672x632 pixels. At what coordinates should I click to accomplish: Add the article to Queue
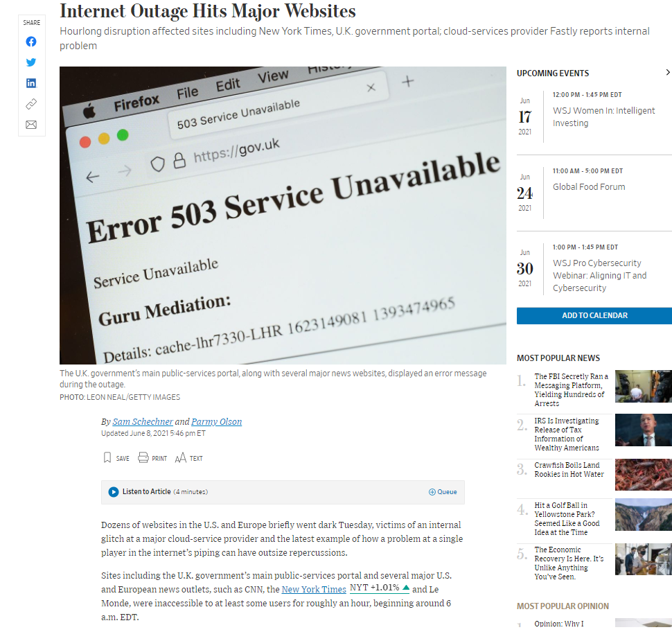point(443,491)
